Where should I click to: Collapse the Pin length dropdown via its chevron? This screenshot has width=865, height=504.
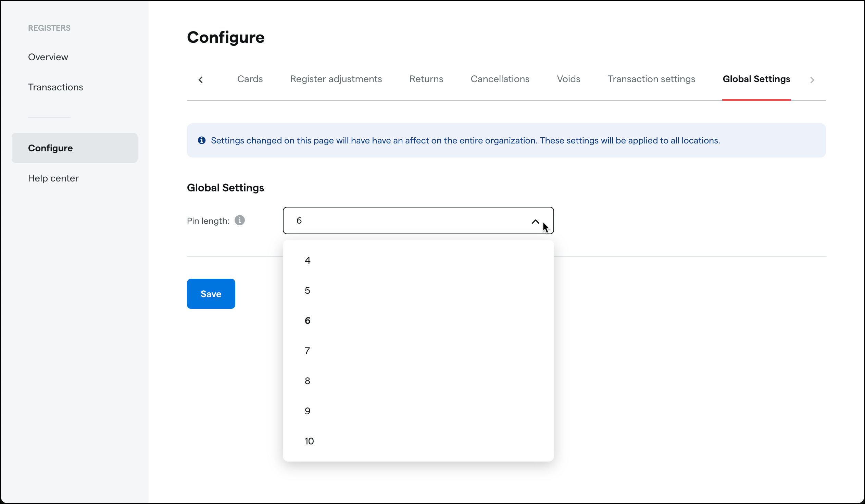535,222
